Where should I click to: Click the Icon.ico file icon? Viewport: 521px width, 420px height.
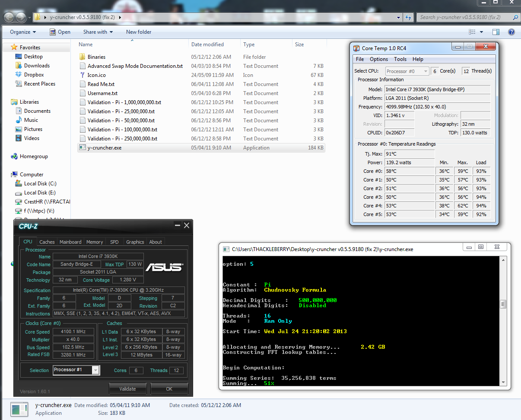(83, 75)
